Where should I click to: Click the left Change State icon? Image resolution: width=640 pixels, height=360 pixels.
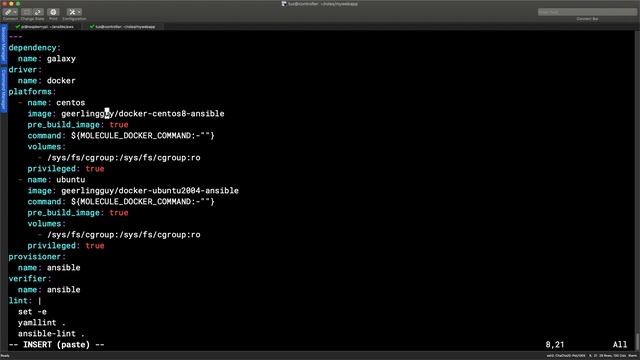[27, 12]
